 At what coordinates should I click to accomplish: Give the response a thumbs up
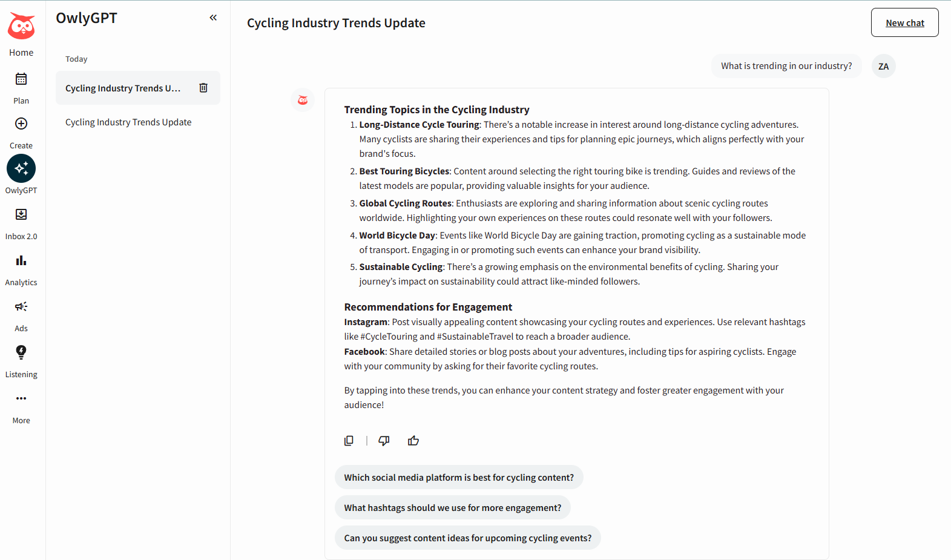pos(413,441)
